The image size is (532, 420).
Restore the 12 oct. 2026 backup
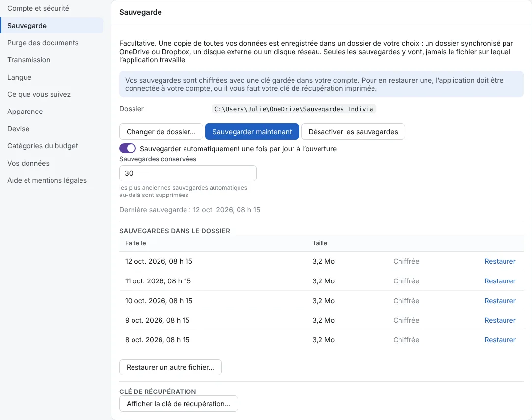[x=500, y=261]
